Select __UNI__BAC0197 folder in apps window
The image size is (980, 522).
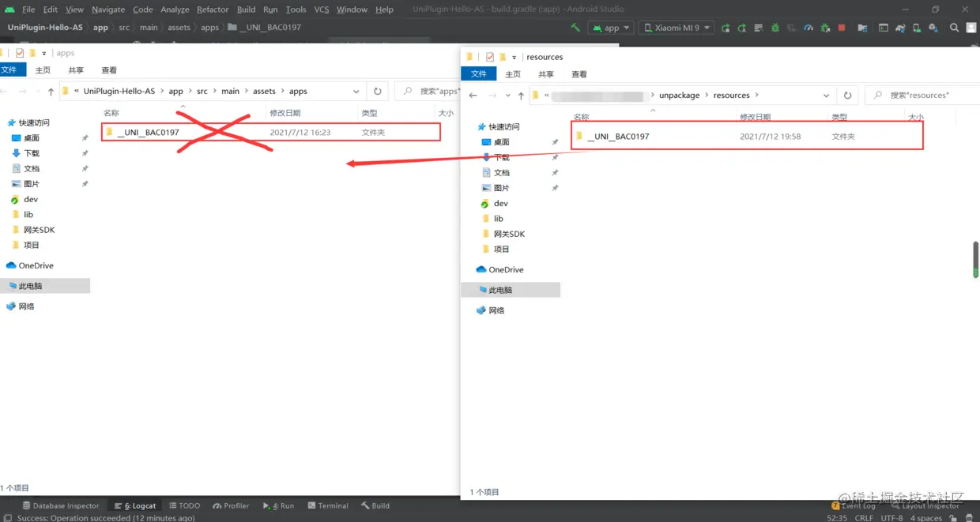click(x=271, y=133)
